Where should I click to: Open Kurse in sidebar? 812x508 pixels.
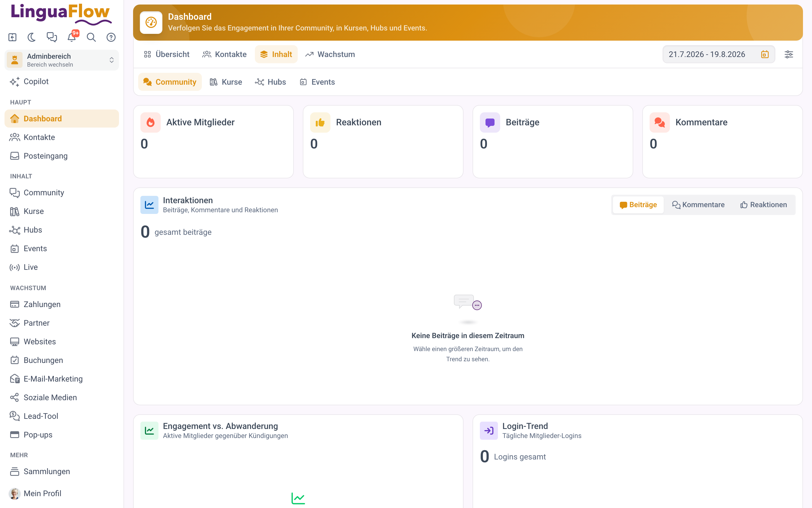[x=62, y=211]
